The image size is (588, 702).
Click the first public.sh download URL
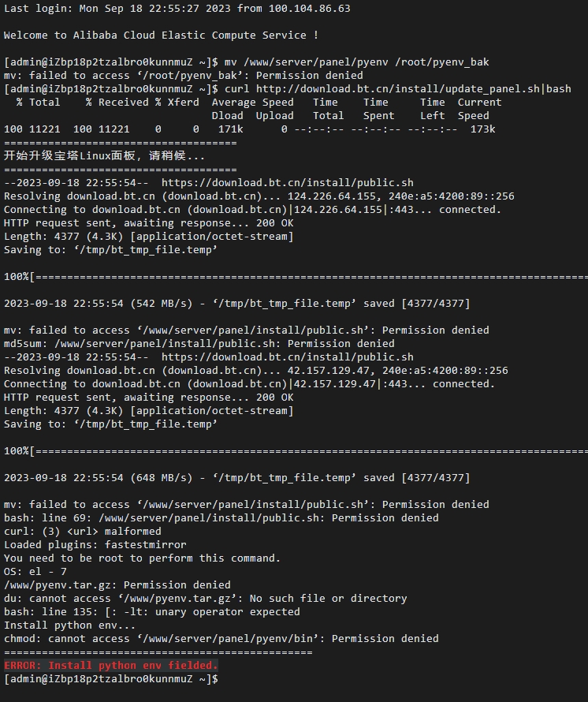point(287,183)
